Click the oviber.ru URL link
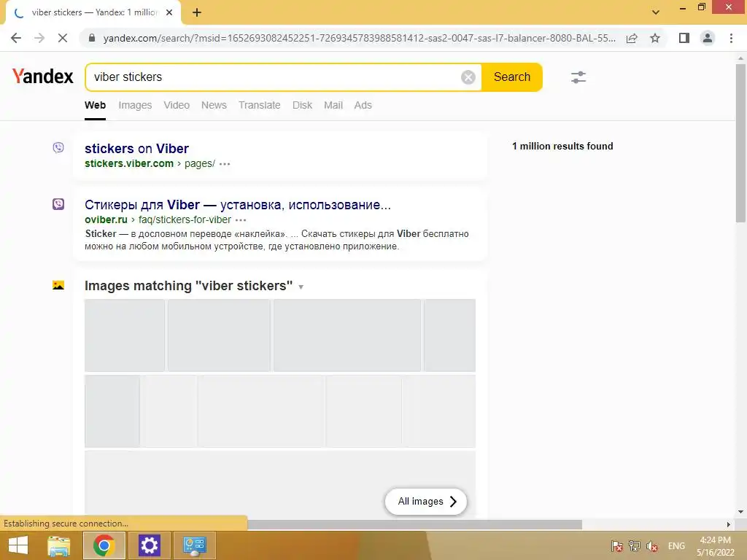Image resolution: width=747 pixels, height=560 pixels. pyautogui.click(x=106, y=219)
